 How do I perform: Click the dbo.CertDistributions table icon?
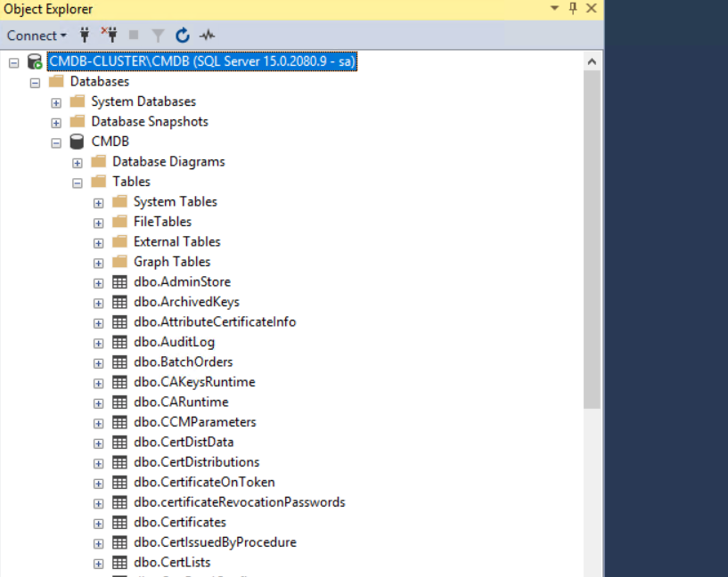point(119,462)
